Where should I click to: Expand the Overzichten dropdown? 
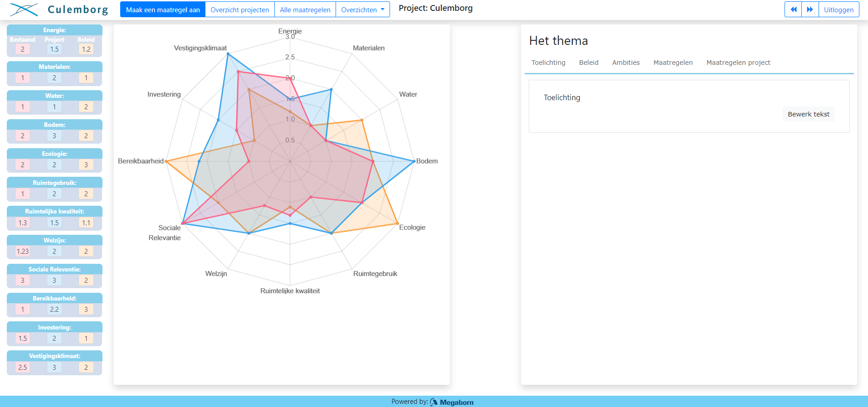pos(363,10)
